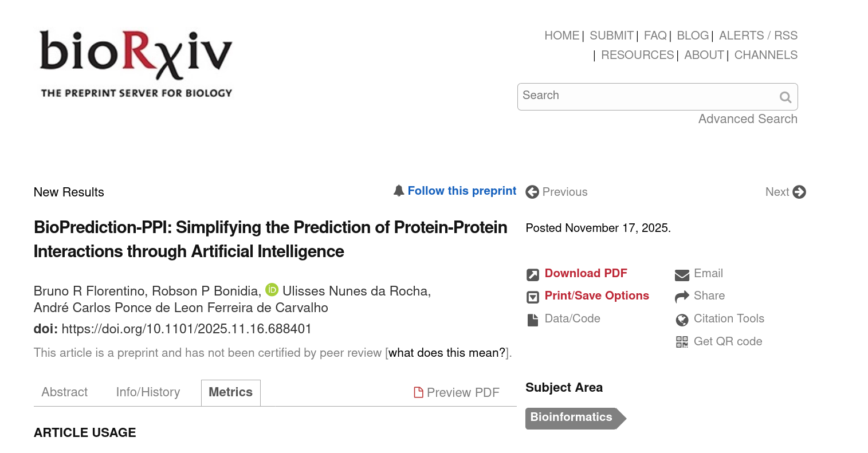Click the Previous arrow icon
The height and width of the screenshot is (453, 868).
[x=532, y=192]
